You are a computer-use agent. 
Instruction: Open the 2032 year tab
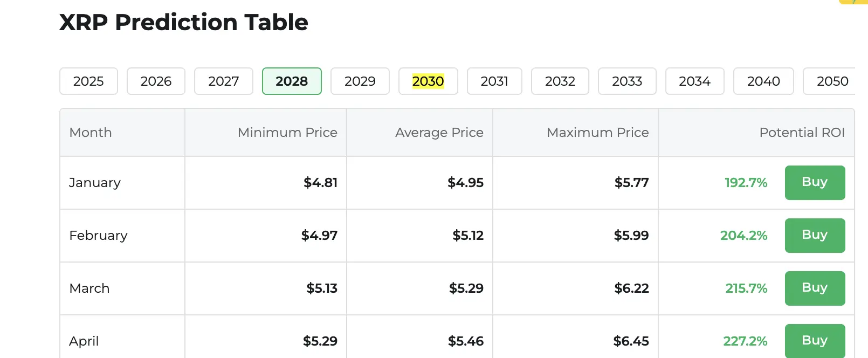pyautogui.click(x=560, y=81)
